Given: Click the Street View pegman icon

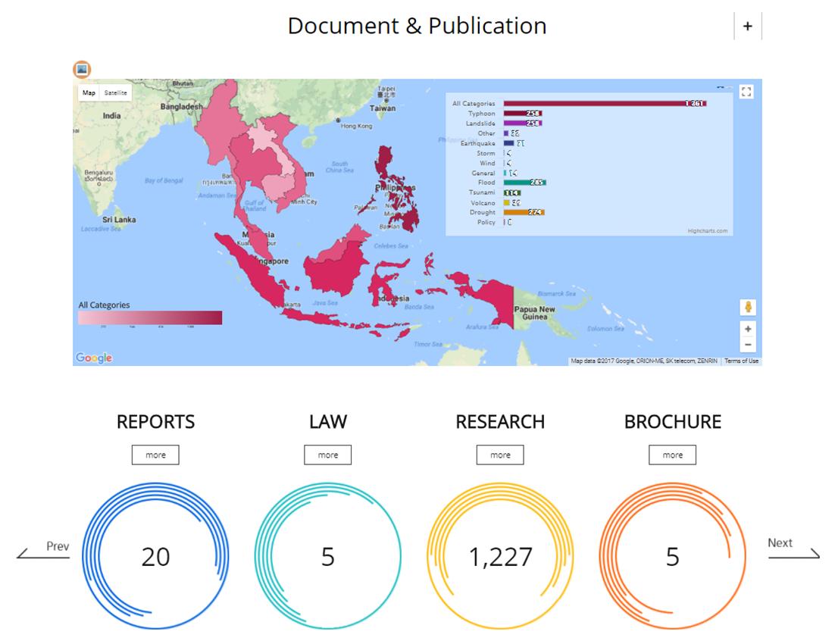Looking at the screenshot, I should click(748, 308).
